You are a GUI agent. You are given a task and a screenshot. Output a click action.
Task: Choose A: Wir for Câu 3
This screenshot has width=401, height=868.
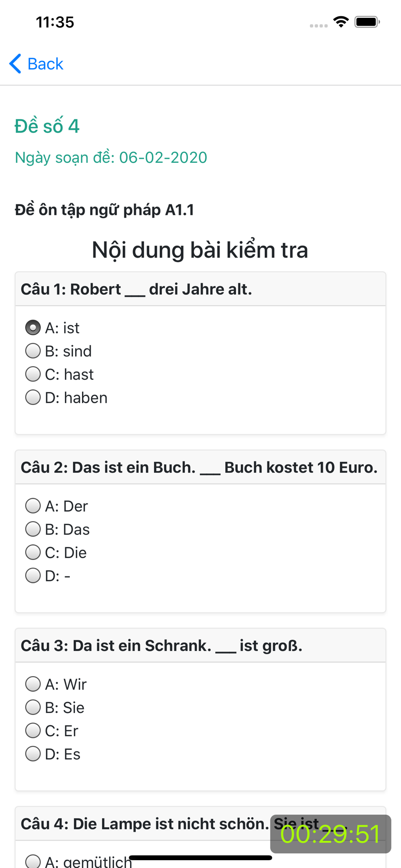33,684
